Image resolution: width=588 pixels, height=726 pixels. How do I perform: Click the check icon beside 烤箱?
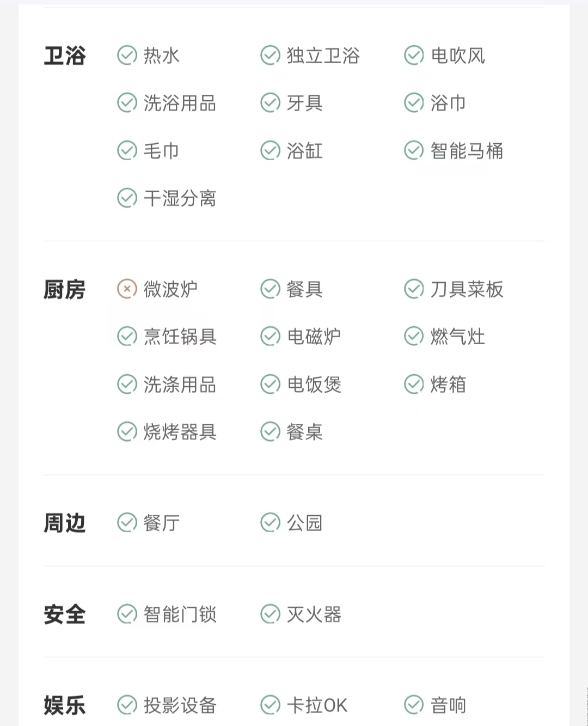(x=414, y=384)
